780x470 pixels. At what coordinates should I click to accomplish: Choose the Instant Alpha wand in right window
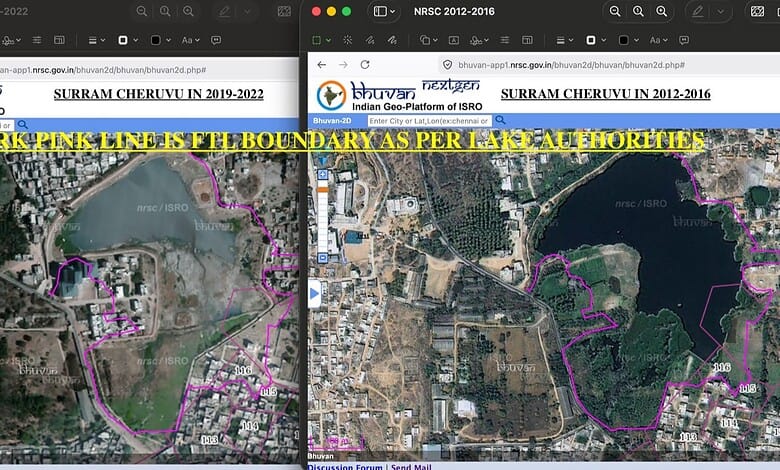point(348,40)
